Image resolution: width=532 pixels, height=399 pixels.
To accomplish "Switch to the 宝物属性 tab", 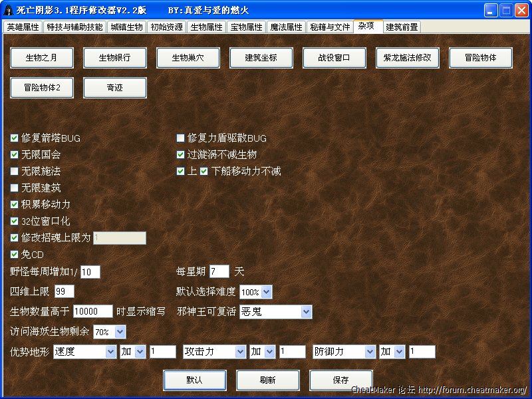I will tap(246, 27).
